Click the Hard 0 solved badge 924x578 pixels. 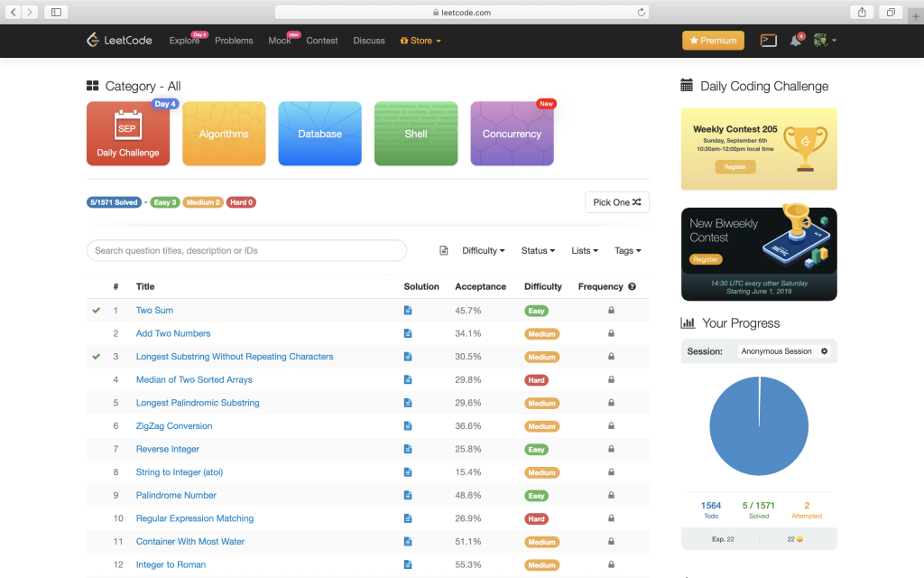click(x=241, y=202)
